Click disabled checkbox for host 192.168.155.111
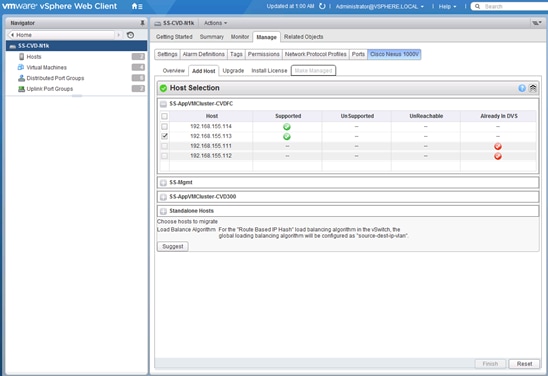The height and width of the screenshot is (376, 548). point(164,146)
